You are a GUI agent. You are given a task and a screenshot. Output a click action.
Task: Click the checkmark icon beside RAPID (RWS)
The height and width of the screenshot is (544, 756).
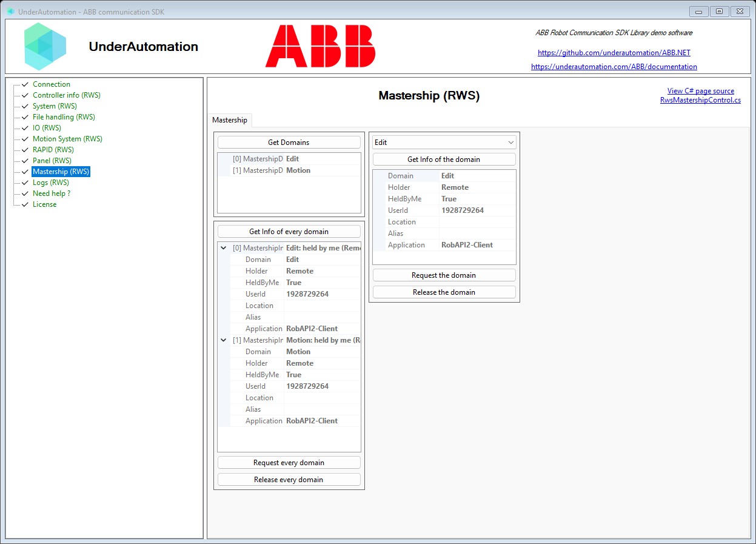pos(25,150)
